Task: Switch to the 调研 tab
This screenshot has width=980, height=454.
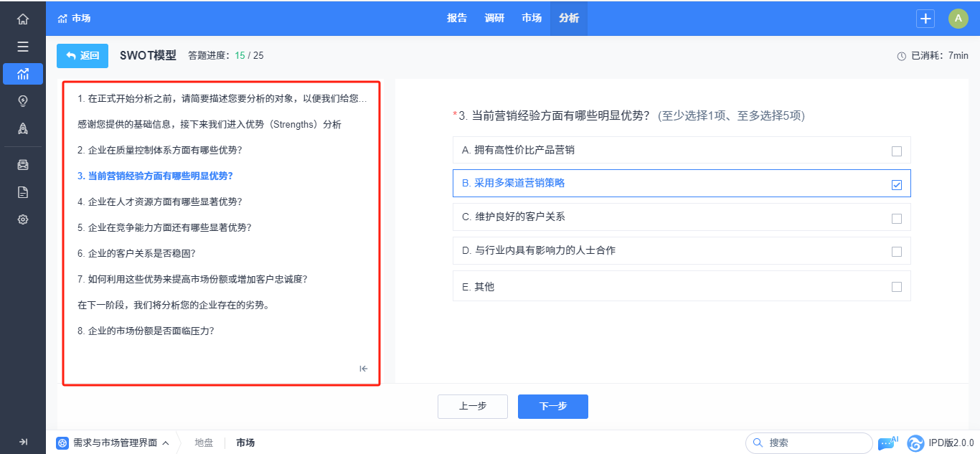Action: pos(494,19)
